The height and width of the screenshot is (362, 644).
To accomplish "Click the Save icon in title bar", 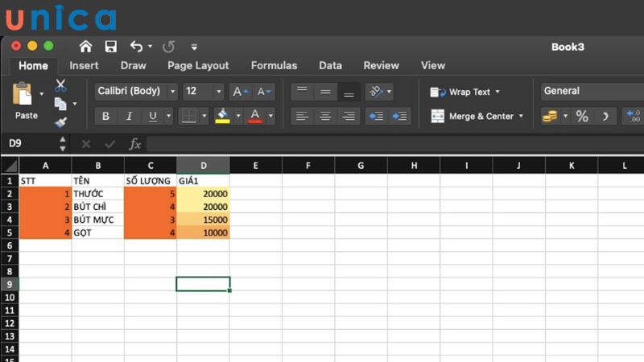I will 110,47.
